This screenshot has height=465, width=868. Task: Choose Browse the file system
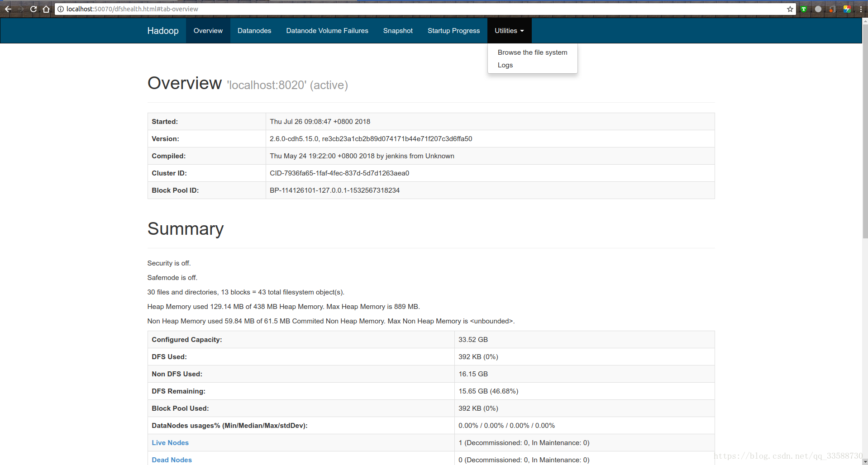pyautogui.click(x=532, y=52)
